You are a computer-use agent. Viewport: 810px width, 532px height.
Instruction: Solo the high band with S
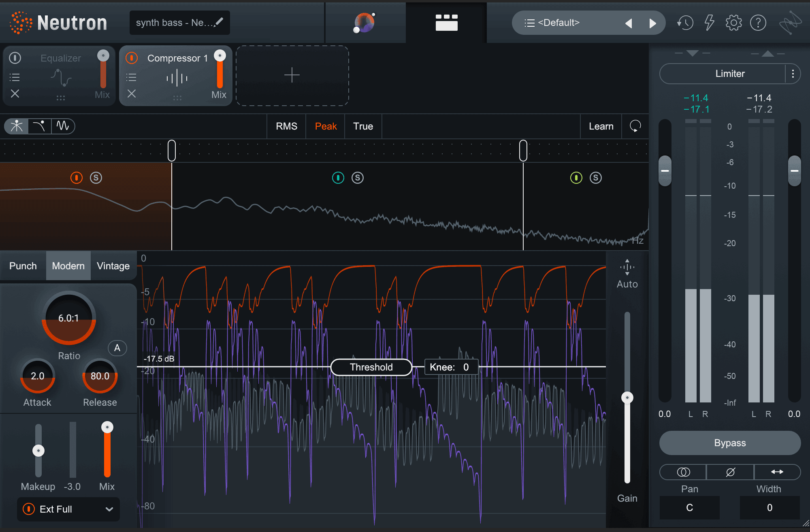click(x=596, y=178)
